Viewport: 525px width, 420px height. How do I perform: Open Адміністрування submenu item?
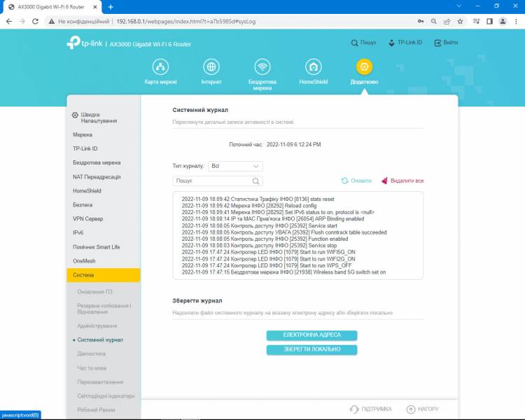pyautogui.click(x=97, y=326)
